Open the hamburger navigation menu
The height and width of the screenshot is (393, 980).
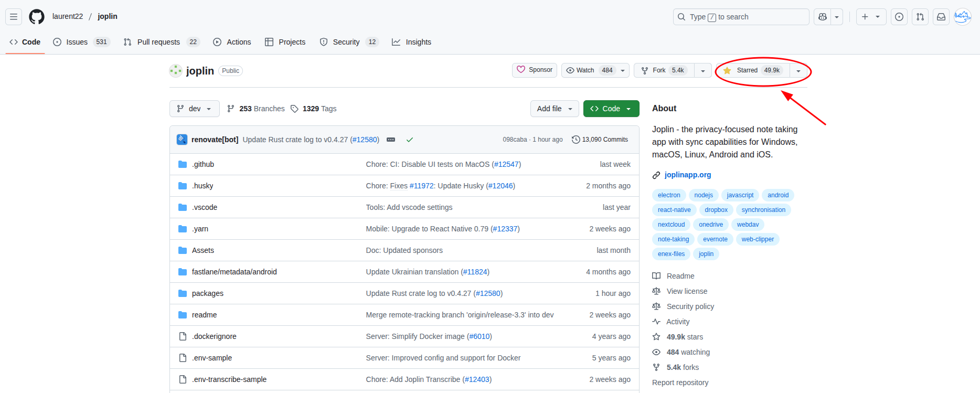(x=14, y=17)
